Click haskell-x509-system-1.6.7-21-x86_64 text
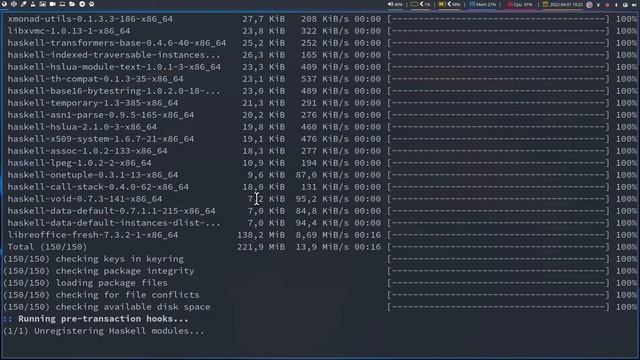Viewport: 640px width, 360px height. coord(101,139)
